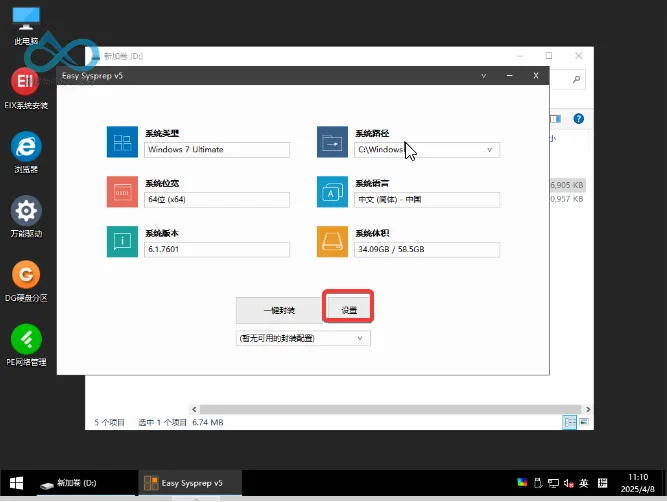Image resolution: width=667 pixels, height=502 pixels.
Task: Click the 系统语言 language icon
Action: (332, 192)
